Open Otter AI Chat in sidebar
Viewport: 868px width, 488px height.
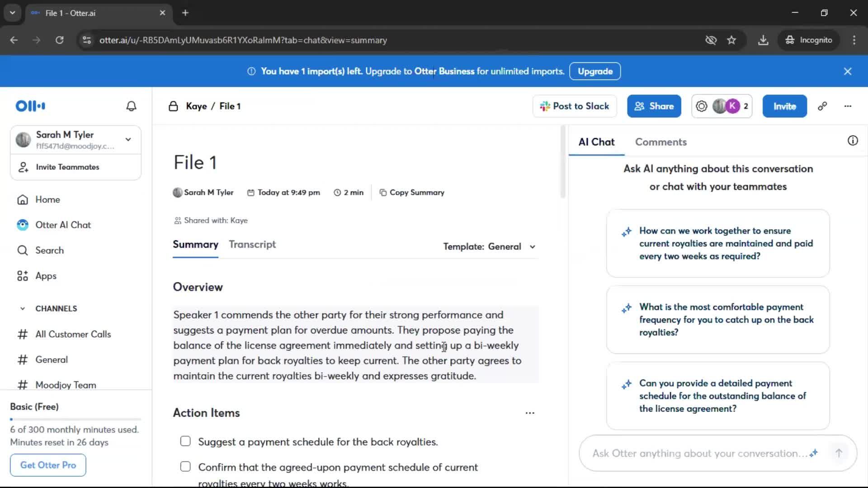point(63,225)
